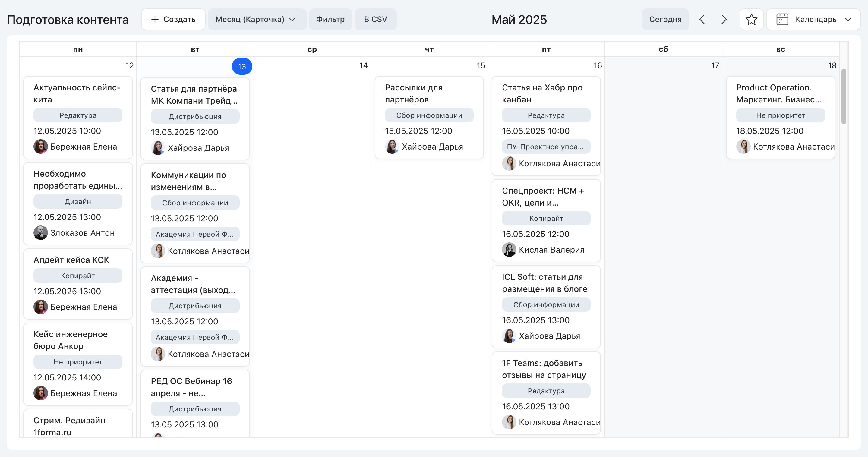This screenshot has height=457, width=868.
Task: Click Злоказов Антон avatar
Action: click(40, 233)
